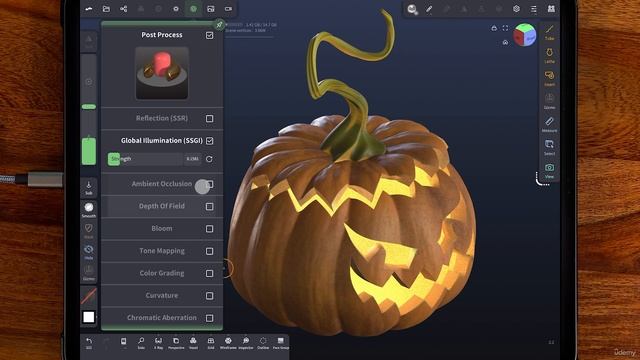Open the shading menu icon
This screenshot has height=360, width=640.
(x=176, y=9)
